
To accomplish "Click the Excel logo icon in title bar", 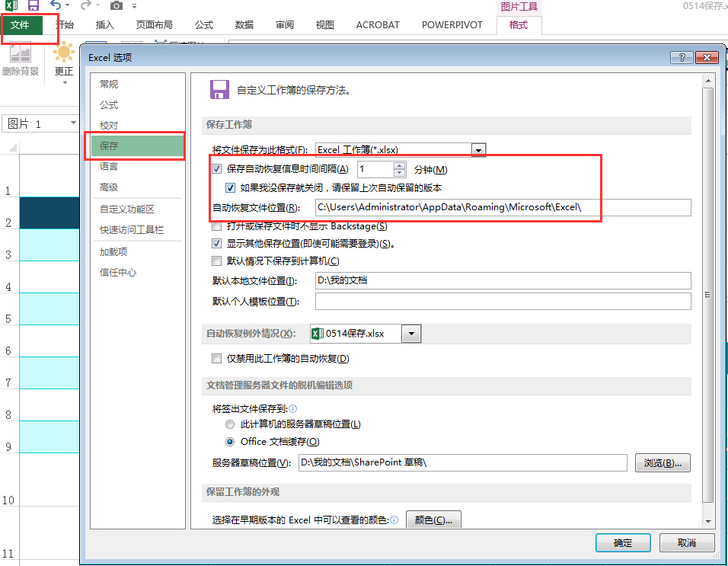I will [x=11, y=5].
